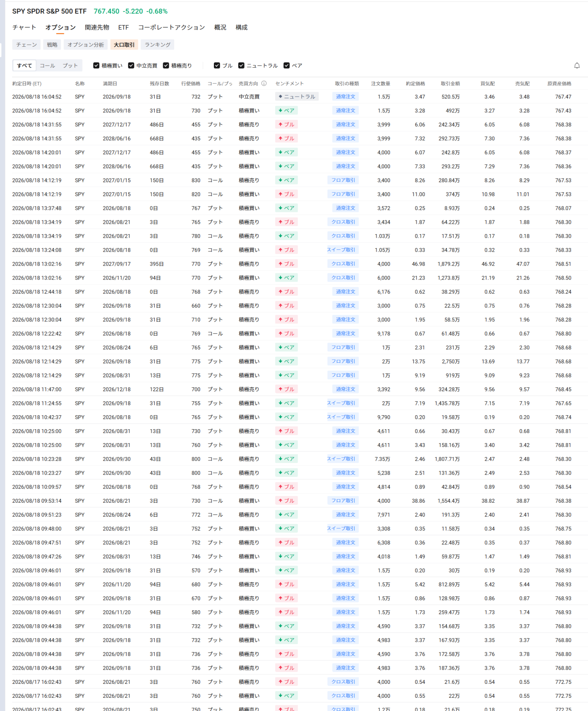Click 通常注文 tag in 13:37:48 row

coord(345,208)
